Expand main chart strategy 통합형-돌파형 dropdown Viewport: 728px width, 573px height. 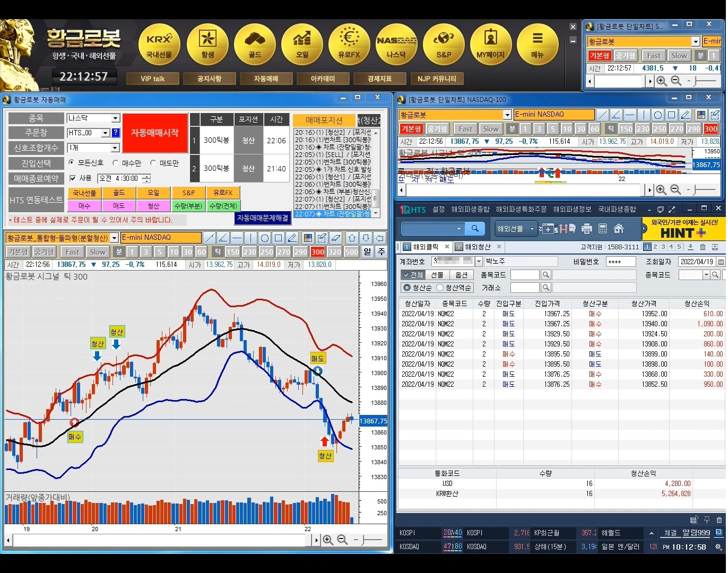114,238
